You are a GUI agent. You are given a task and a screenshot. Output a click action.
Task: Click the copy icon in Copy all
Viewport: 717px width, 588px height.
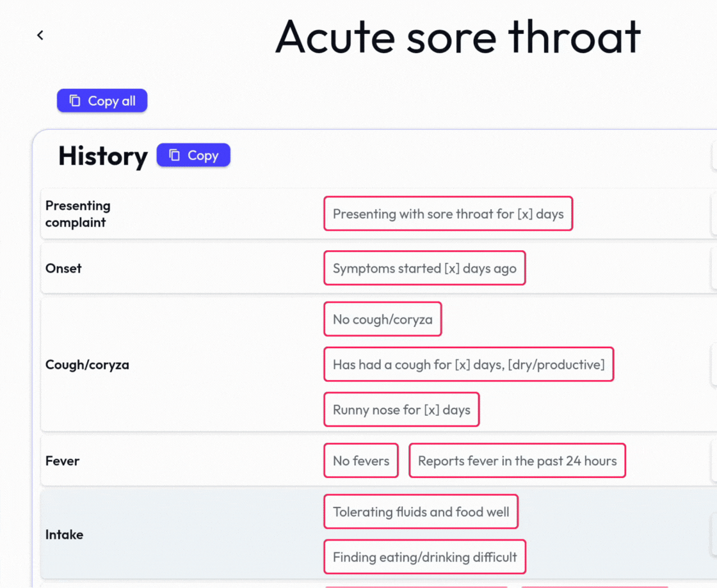pos(75,101)
